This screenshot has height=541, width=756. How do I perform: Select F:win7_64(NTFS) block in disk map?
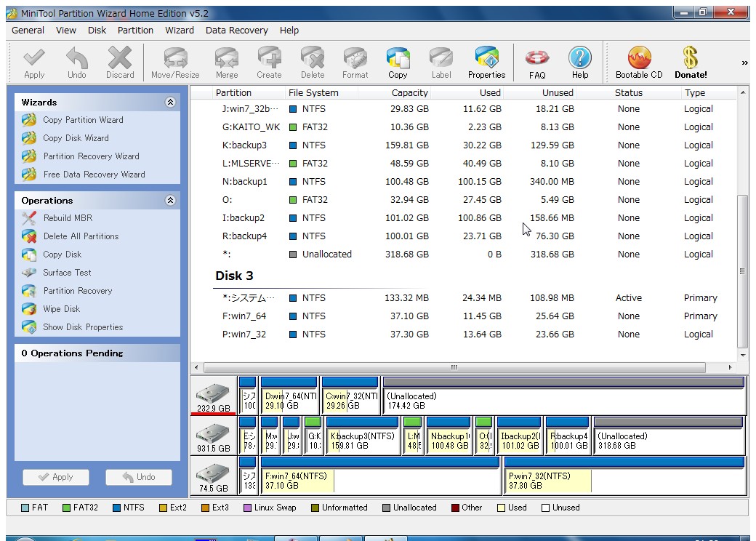point(380,476)
